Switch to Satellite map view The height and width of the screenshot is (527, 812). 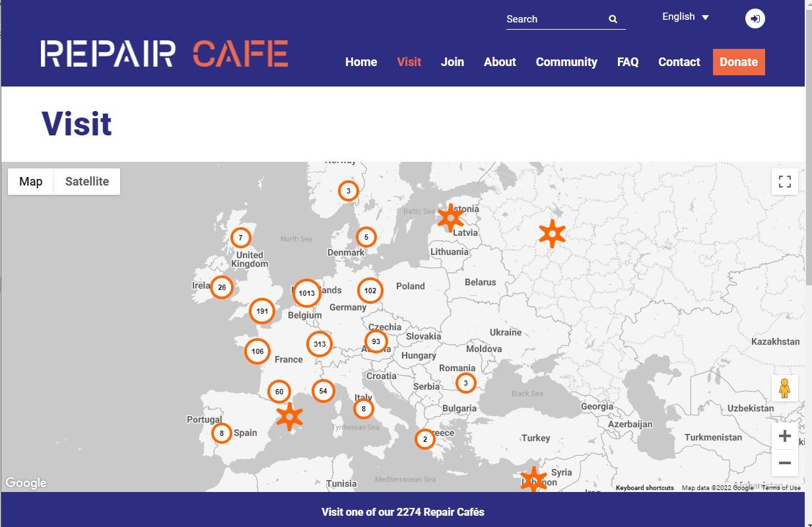(x=87, y=182)
